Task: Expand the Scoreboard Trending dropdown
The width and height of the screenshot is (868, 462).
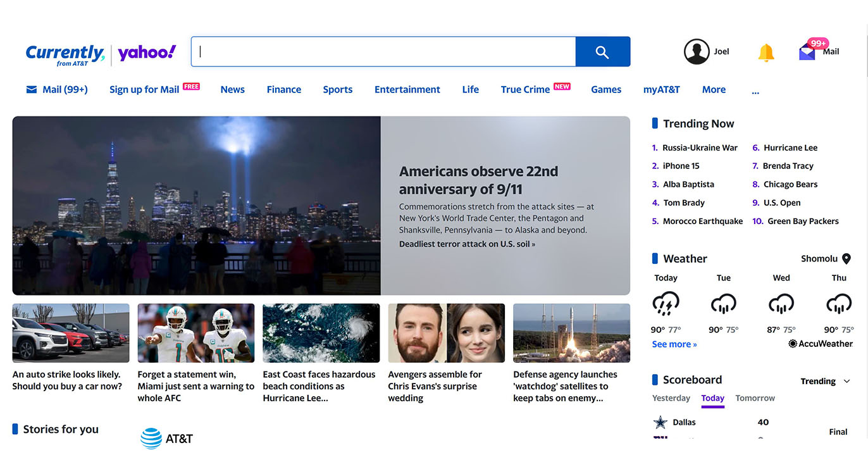Action: [x=826, y=381]
